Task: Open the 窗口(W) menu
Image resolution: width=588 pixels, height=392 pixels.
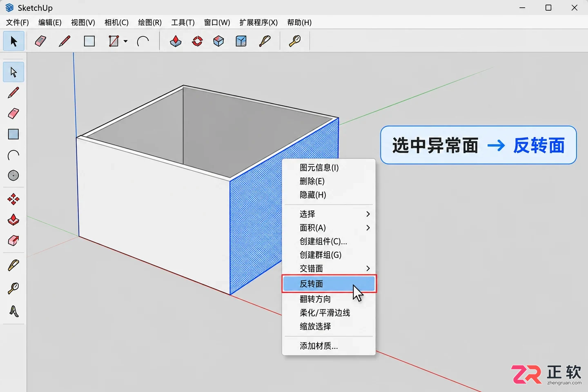Action: 217,22
